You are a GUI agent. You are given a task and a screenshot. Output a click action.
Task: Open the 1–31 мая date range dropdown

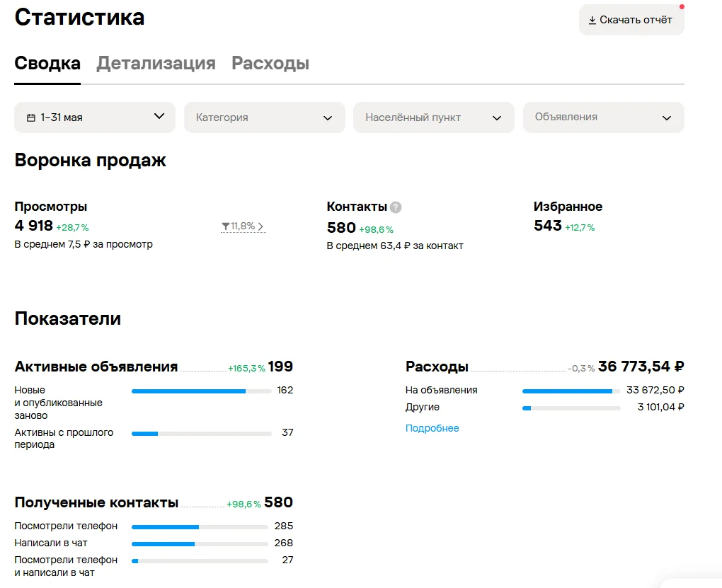point(95,117)
